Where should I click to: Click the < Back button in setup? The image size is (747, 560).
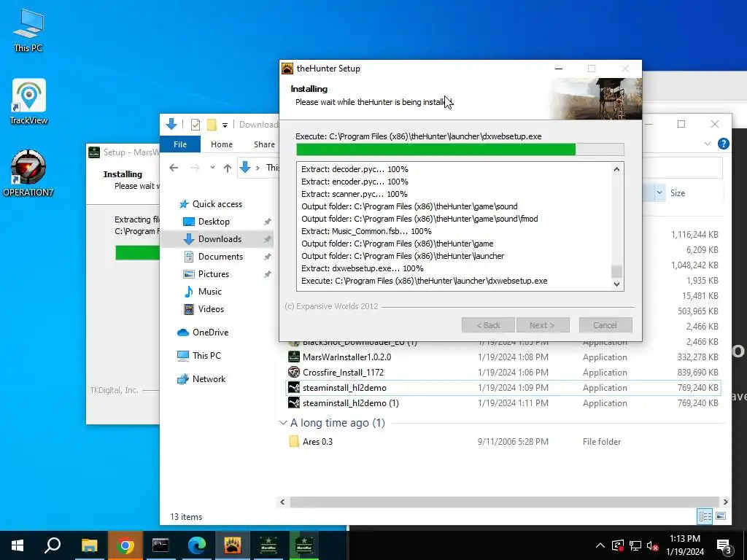click(x=488, y=325)
